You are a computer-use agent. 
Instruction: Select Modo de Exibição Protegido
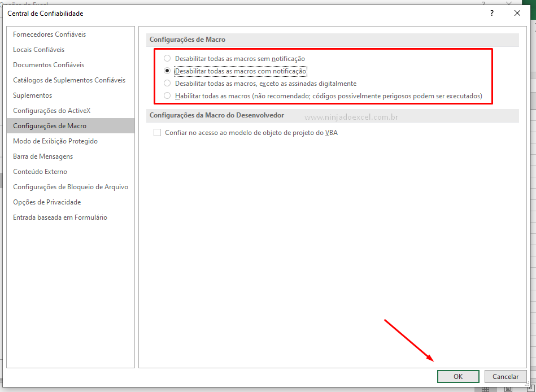click(x=55, y=141)
